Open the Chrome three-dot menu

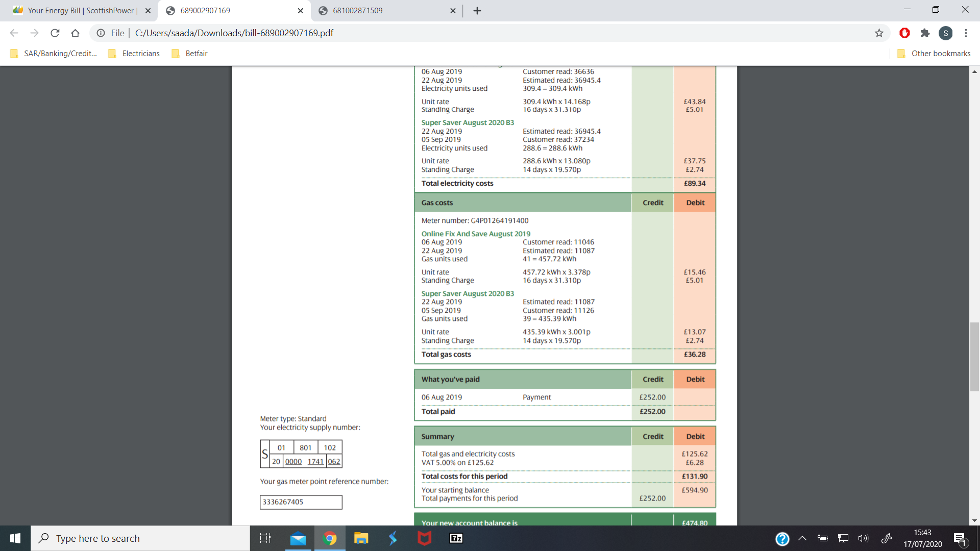[x=966, y=33]
